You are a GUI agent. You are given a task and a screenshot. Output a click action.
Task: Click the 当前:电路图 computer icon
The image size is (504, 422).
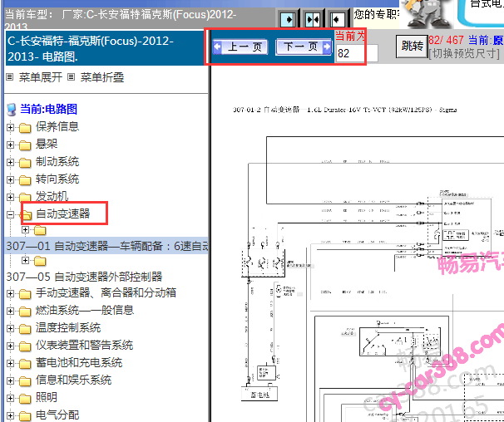pos(12,109)
